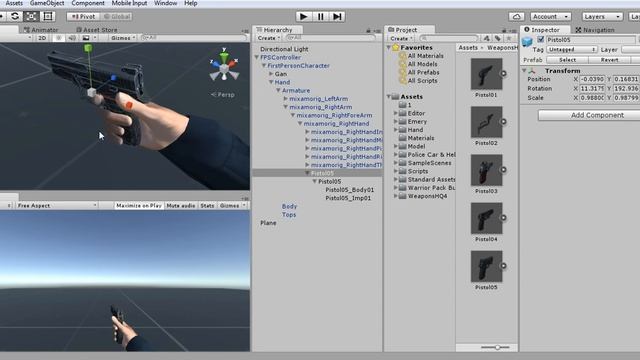Viewport: 640px width, 360px height.
Task: Click the Step frame button
Action: 338,16
